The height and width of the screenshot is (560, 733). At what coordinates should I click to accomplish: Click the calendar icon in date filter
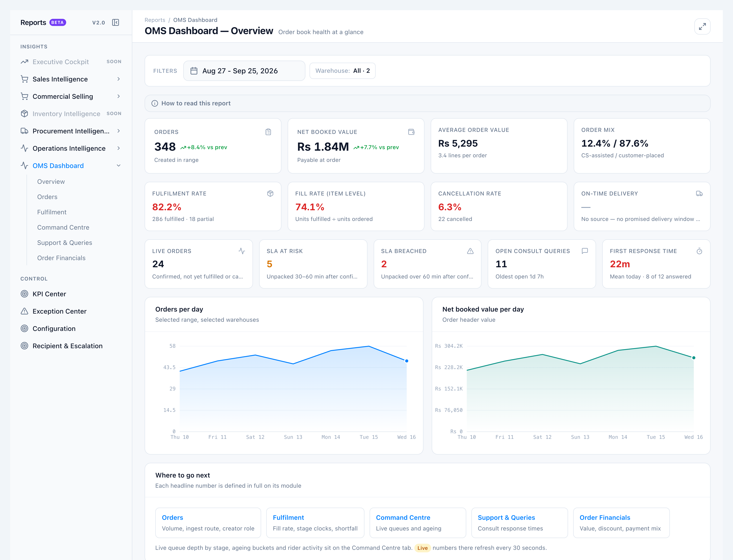194,71
